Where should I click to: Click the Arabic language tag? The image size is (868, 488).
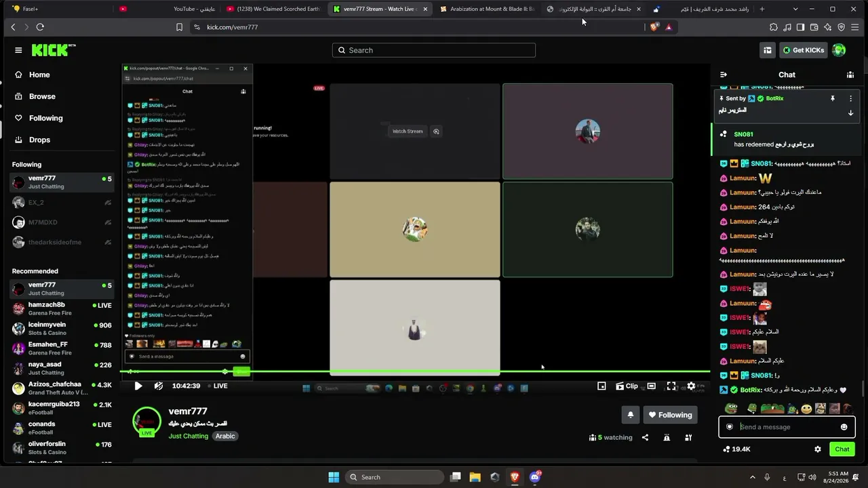(225, 436)
